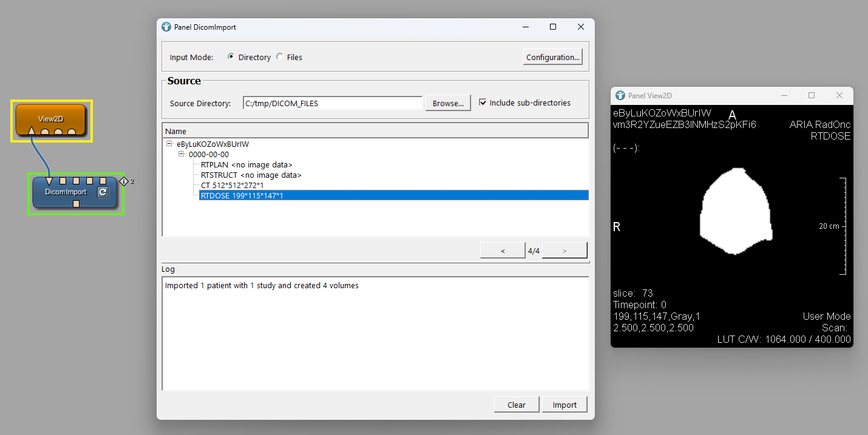Click View2D's triangular image input connector
868x435 pixels.
pos(31,130)
